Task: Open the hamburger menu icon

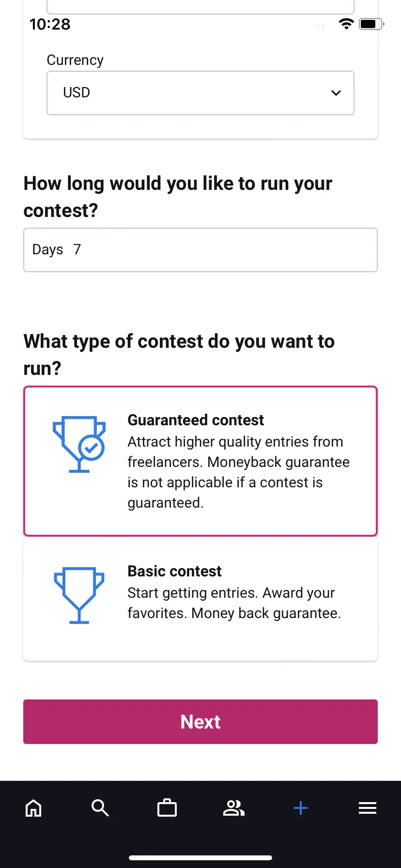Action: click(x=368, y=808)
